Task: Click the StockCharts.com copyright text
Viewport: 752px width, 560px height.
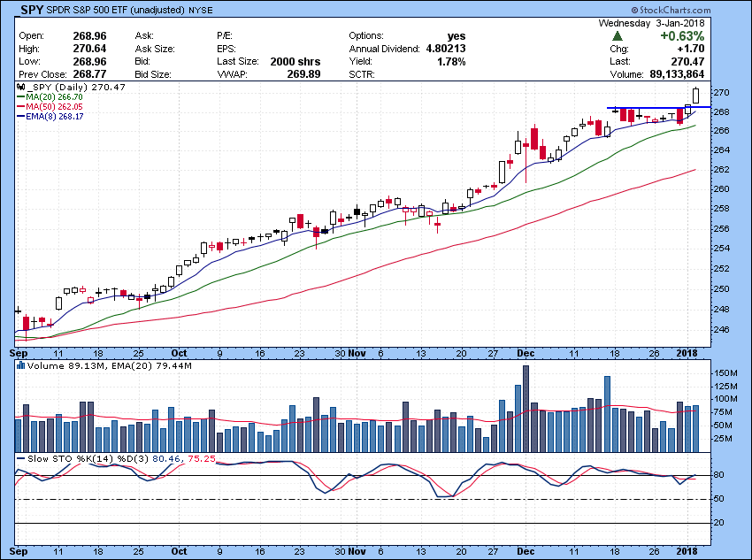Action: pos(671,10)
